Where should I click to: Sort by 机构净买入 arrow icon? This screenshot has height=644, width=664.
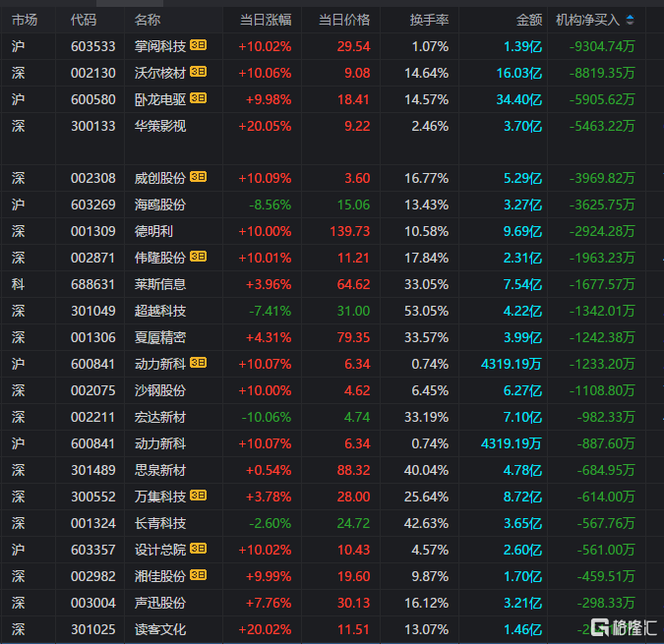coord(631,20)
